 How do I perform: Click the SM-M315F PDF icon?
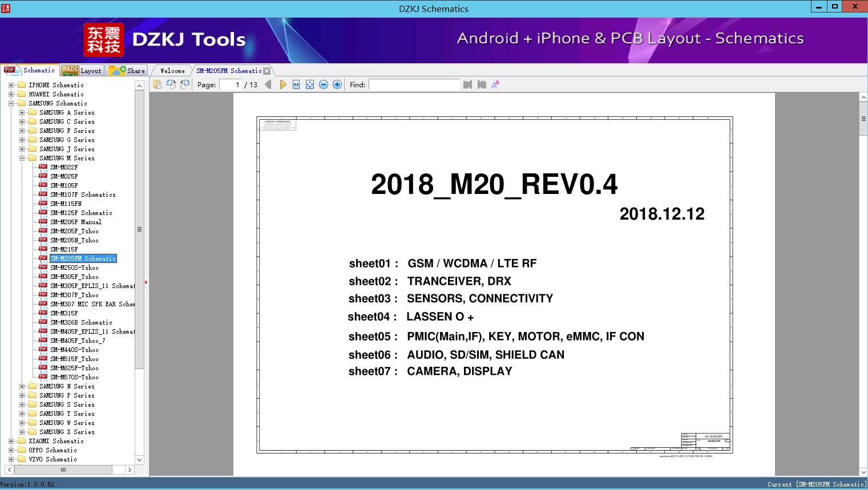click(x=43, y=313)
